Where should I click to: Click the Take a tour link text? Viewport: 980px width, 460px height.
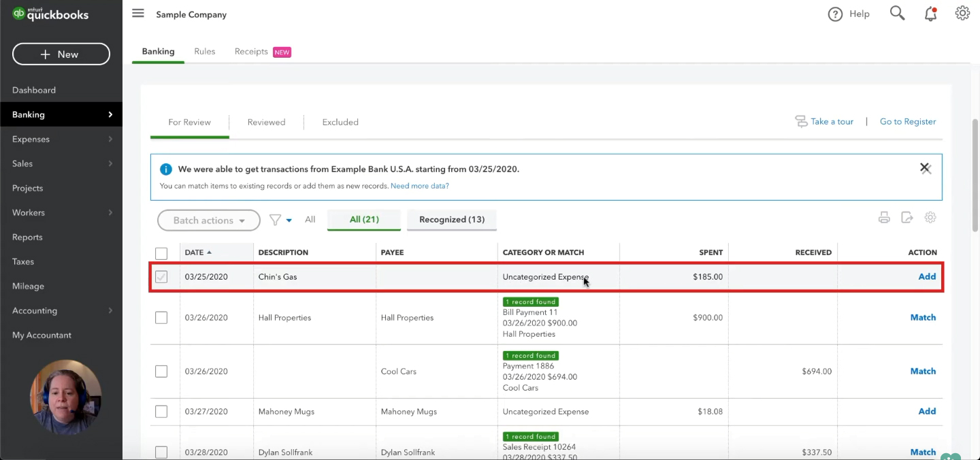(x=832, y=122)
